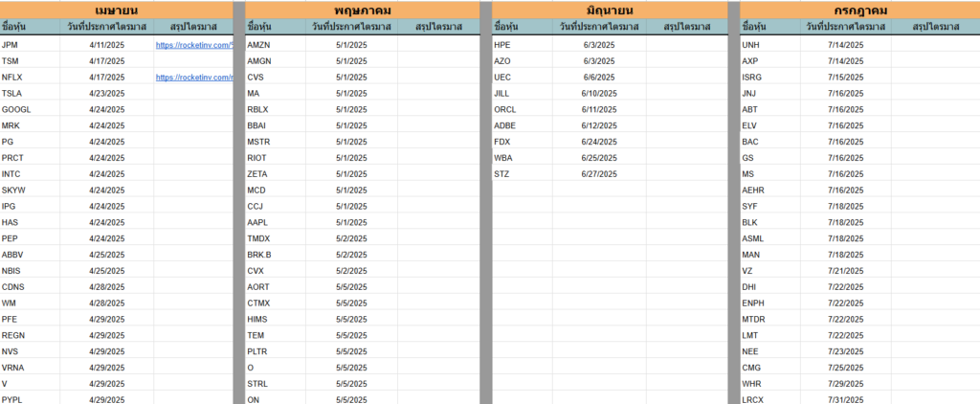The width and height of the screenshot is (980, 404).
Task: Click the empty สรุปไตรมาส cell in UNH row
Action: coord(936,45)
